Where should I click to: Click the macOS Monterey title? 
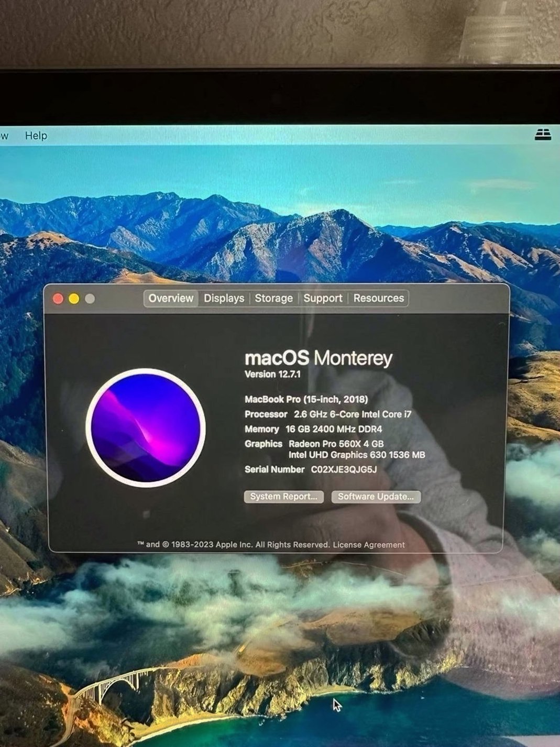319,358
